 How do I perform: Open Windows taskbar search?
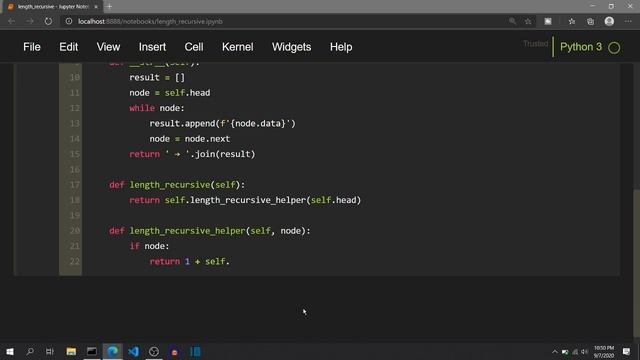[30, 351]
